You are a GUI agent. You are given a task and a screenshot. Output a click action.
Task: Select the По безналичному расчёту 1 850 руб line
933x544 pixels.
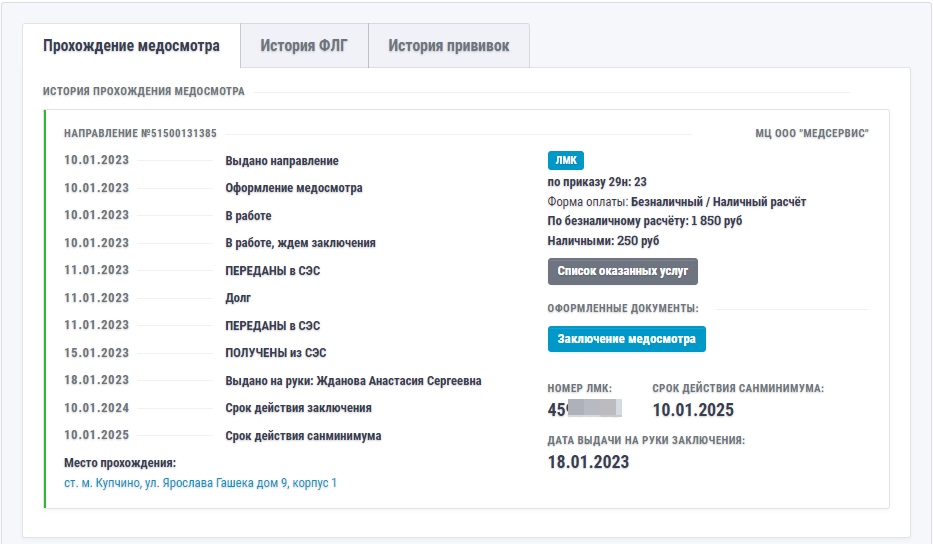pos(644,221)
